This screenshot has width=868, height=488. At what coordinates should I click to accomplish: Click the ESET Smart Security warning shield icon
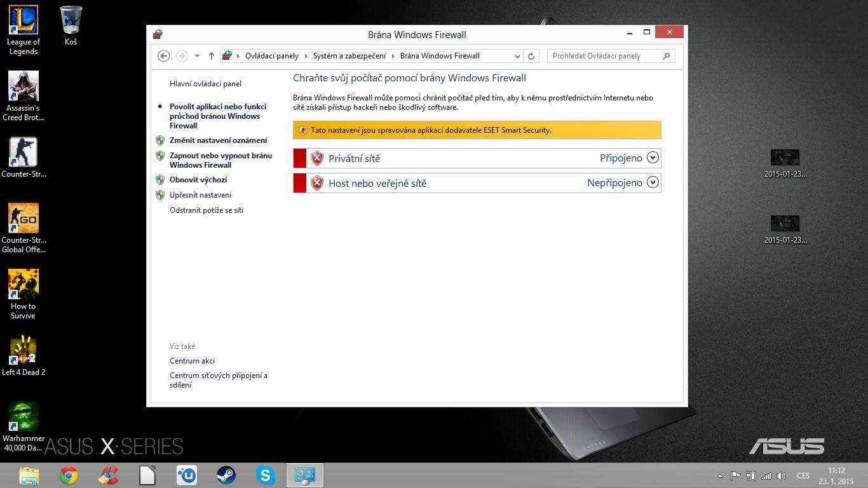pyautogui.click(x=303, y=130)
